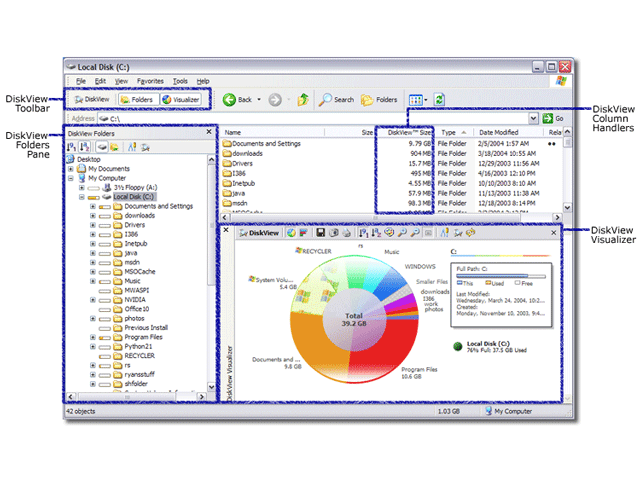Click the file list scroll down arrow
Image resolution: width=640 pixels, height=480 pixels.
point(567,207)
